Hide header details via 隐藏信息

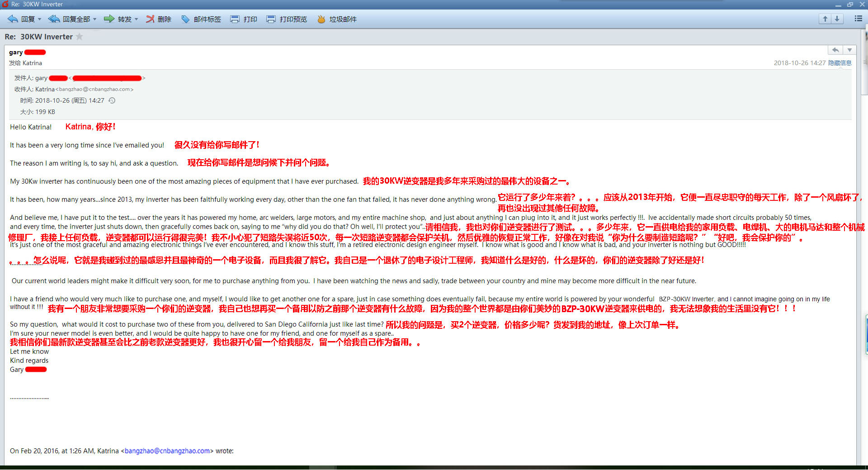tap(840, 63)
